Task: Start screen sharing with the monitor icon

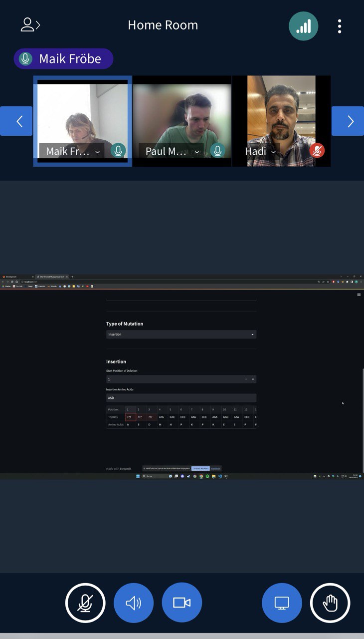Action: [x=282, y=603]
